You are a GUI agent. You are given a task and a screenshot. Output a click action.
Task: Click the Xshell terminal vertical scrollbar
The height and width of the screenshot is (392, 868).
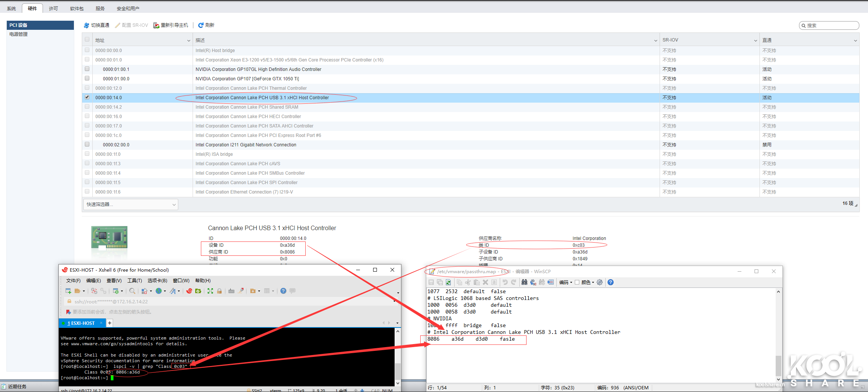[397, 357]
